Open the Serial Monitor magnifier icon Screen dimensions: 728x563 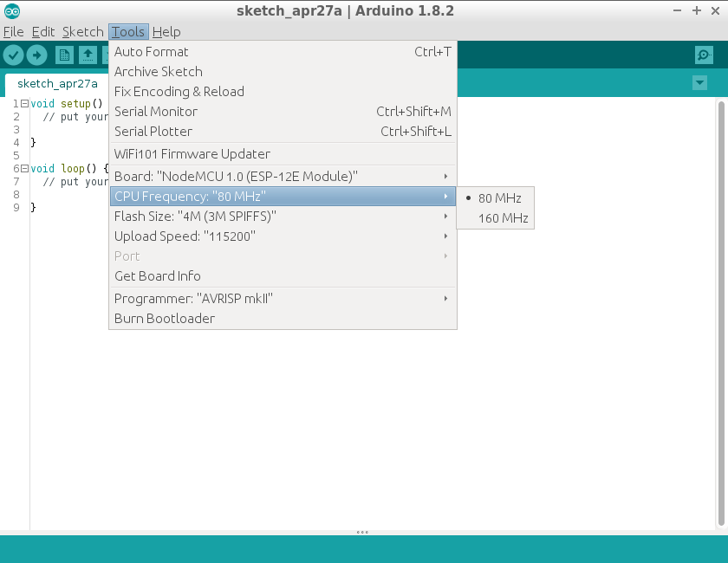(x=704, y=55)
